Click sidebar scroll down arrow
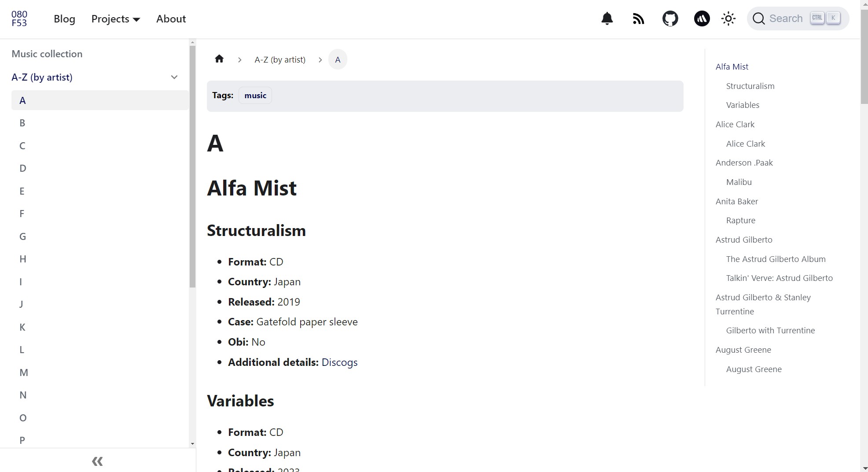The image size is (868, 472). [192, 444]
